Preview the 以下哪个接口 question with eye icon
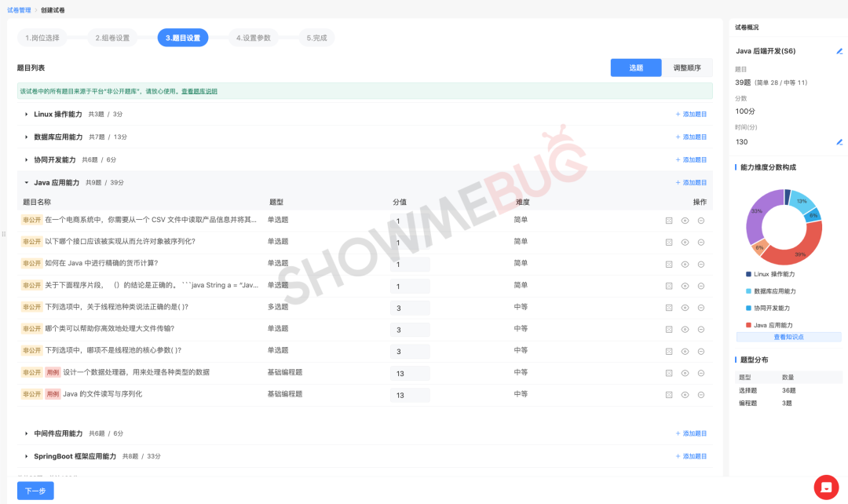Image resolution: width=848 pixels, height=504 pixels. pos(685,243)
